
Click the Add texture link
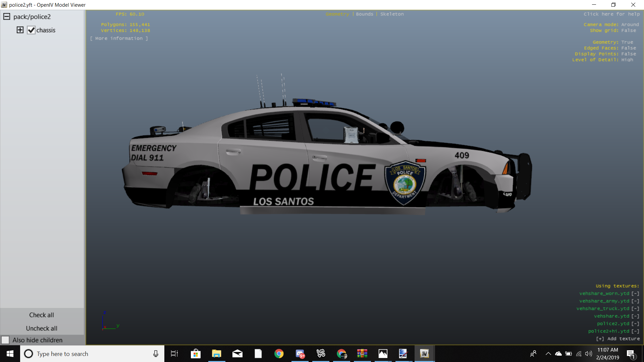618,339
